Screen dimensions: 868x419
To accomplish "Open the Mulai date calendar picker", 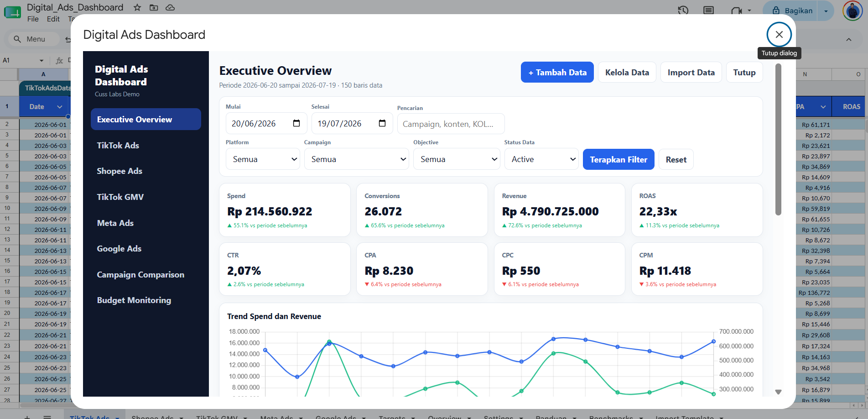I will point(296,123).
